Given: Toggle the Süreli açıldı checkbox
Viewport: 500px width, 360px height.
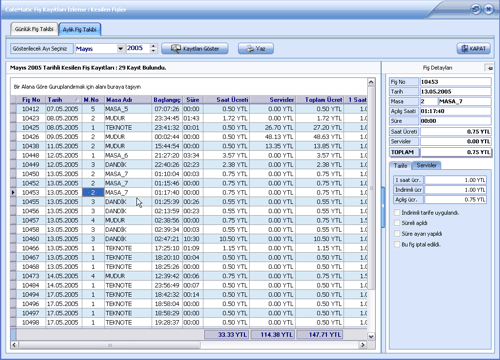Looking at the screenshot, I should pyautogui.click(x=397, y=223).
